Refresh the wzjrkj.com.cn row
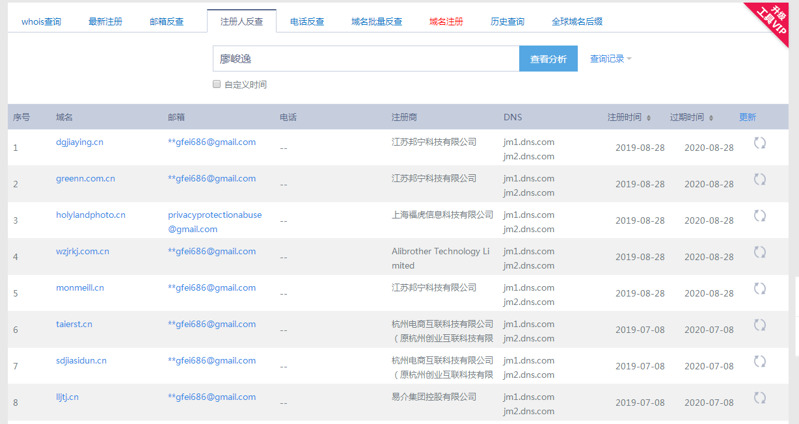The image size is (799, 424). [759, 252]
